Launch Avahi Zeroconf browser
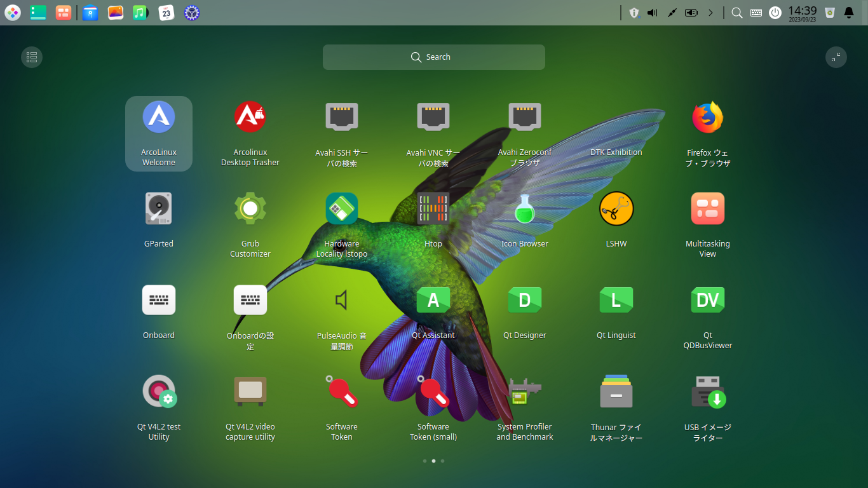Viewport: 868px width, 488px height. pyautogui.click(x=525, y=133)
